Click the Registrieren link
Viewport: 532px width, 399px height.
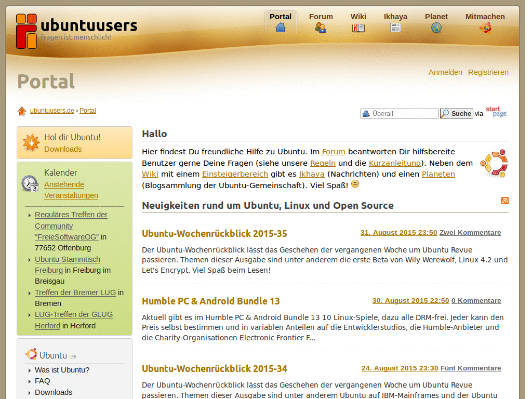pyautogui.click(x=488, y=72)
